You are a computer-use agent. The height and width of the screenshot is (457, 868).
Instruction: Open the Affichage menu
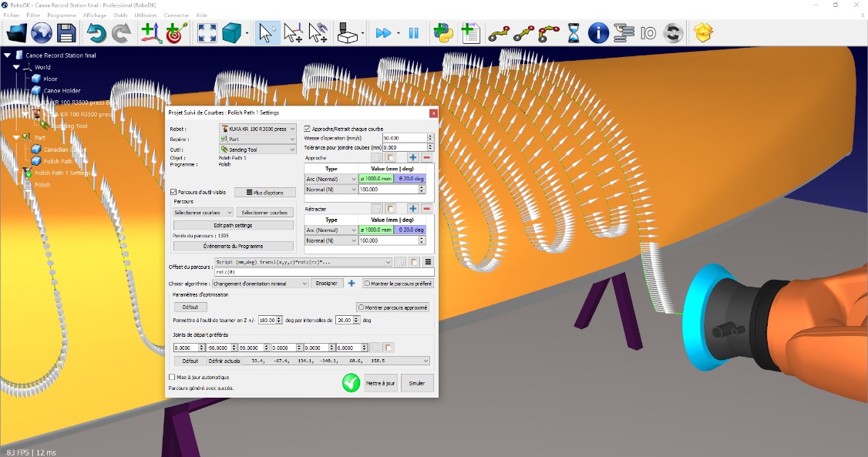95,15
